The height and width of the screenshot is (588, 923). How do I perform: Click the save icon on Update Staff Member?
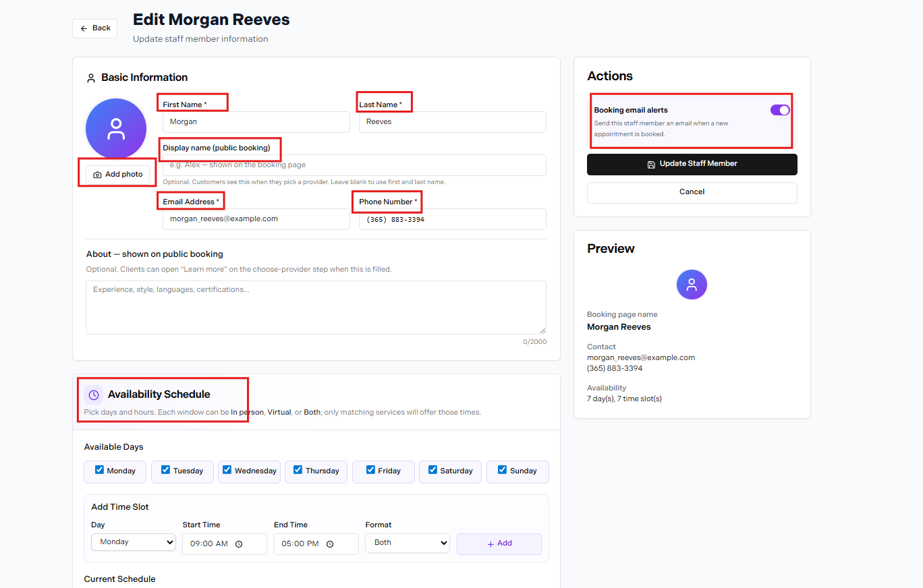point(651,164)
